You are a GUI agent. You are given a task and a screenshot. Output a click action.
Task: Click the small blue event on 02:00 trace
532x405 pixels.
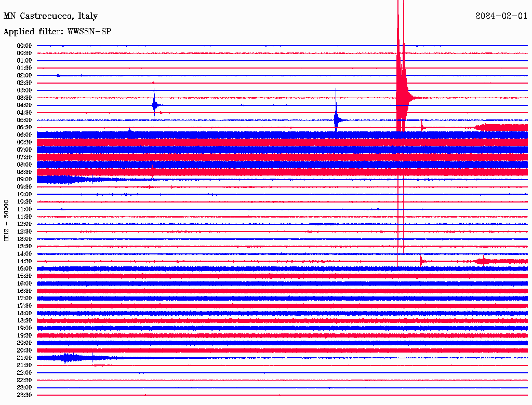coord(59,75)
